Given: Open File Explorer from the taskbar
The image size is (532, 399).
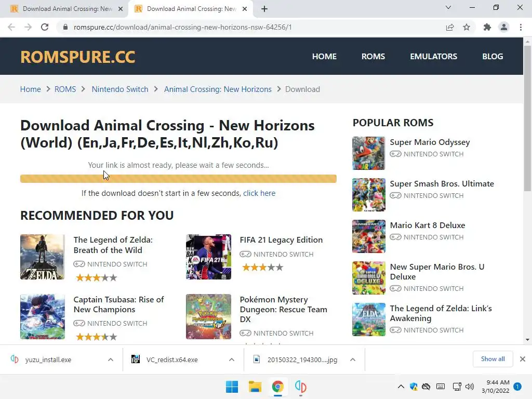Looking at the screenshot, I should click(255, 387).
